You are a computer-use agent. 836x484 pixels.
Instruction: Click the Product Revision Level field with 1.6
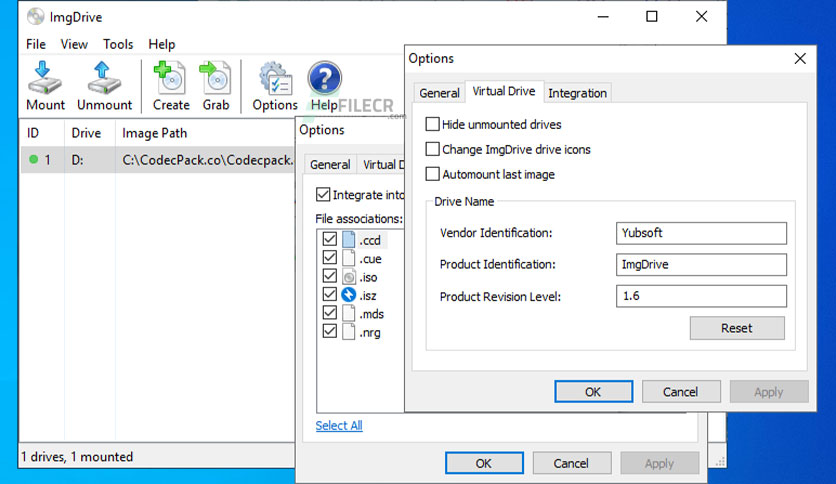click(x=701, y=296)
